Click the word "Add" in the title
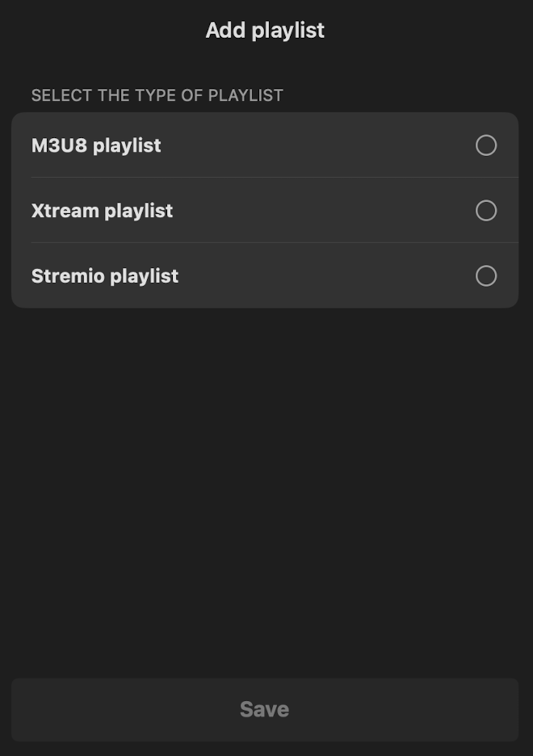The image size is (533, 756). point(225,31)
